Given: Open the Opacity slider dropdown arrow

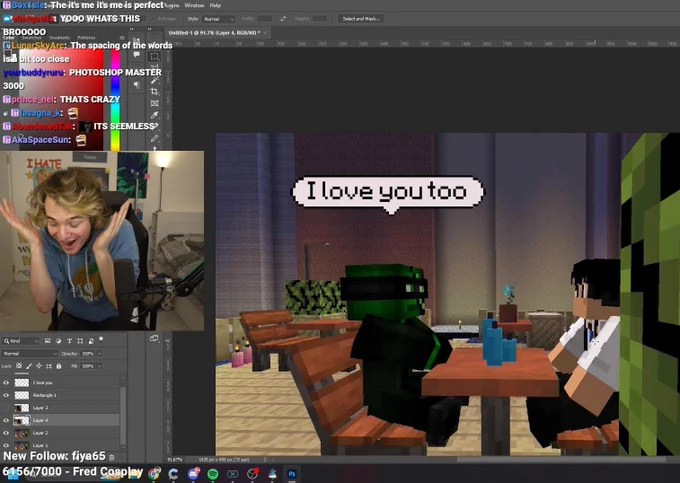Looking at the screenshot, I should 99,353.
